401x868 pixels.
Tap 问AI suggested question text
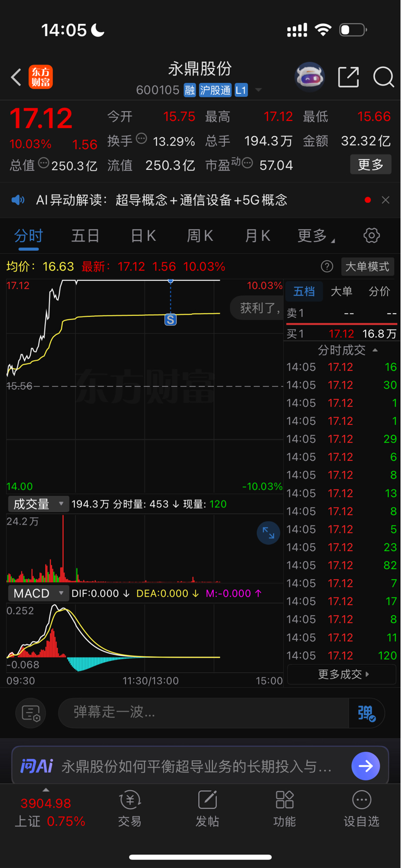click(197, 766)
